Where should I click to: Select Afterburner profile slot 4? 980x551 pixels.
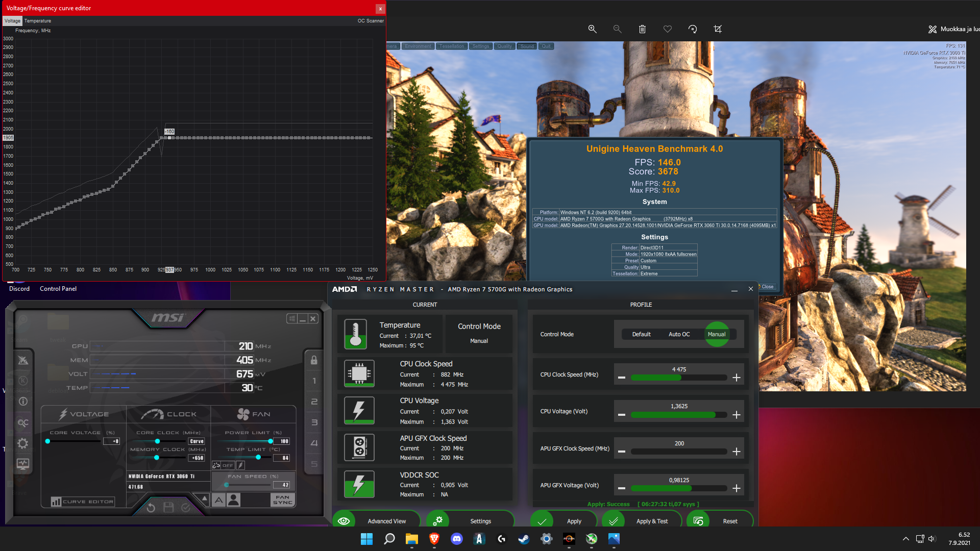click(x=314, y=443)
